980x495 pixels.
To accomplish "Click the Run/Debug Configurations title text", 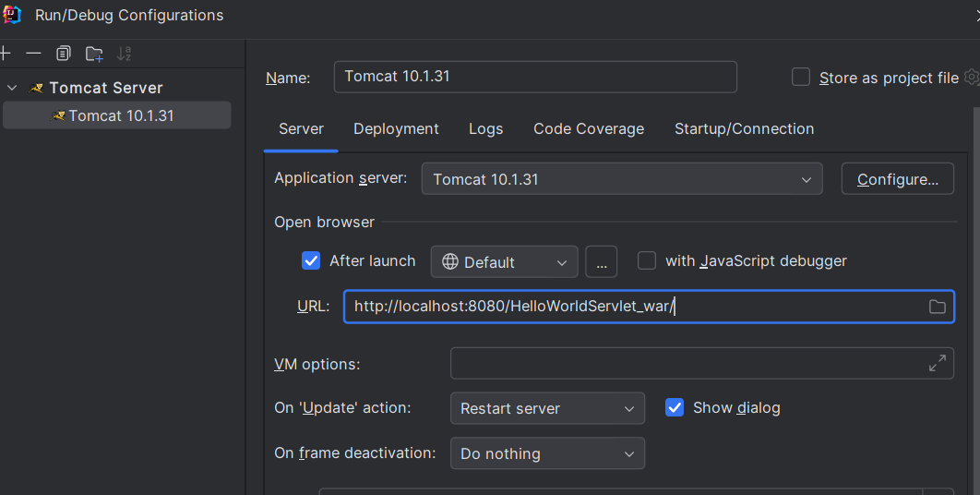I will [129, 15].
